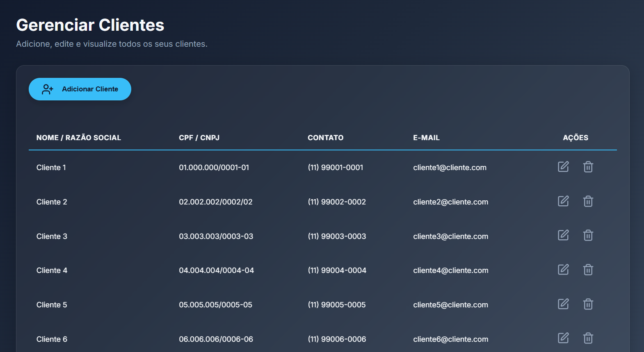Select the name Cliente 1
Image resolution: width=644 pixels, height=352 pixels.
pos(51,168)
